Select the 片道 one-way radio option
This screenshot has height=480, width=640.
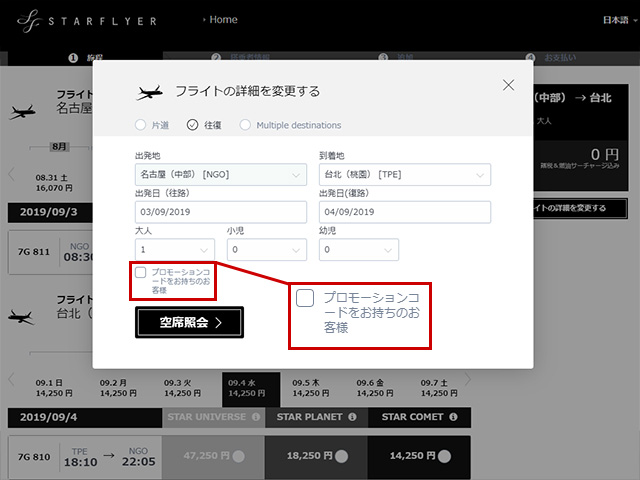point(140,125)
